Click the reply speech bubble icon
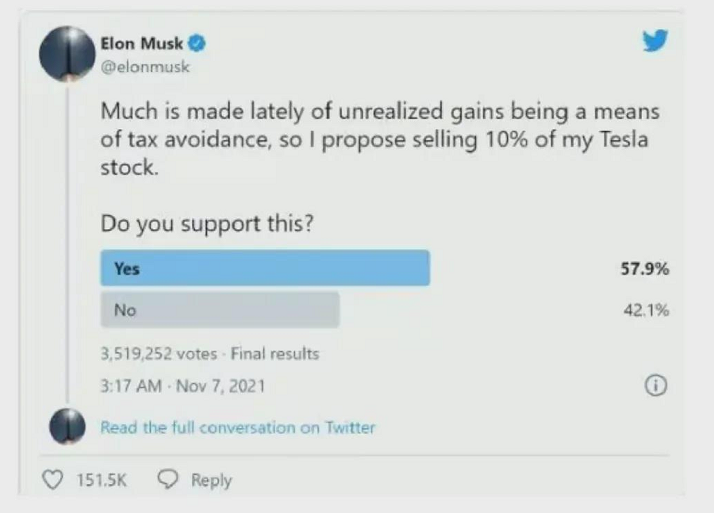Image resolution: width=714 pixels, height=513 pixels. pos(169,480)
